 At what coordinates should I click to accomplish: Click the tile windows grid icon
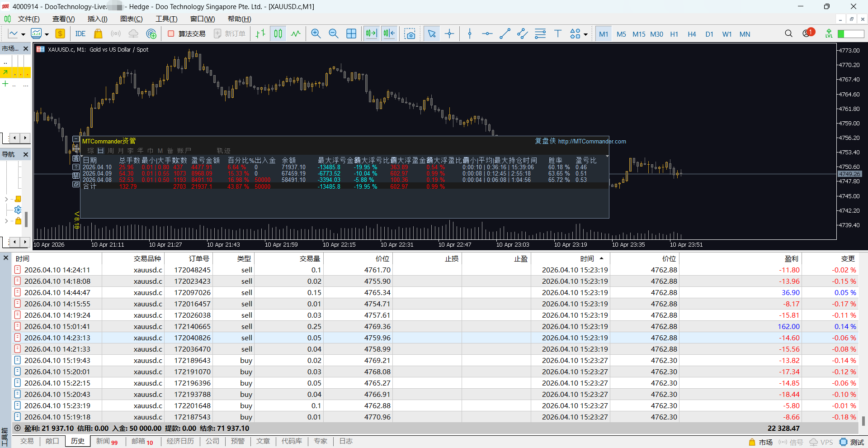(x=351, y=34)
